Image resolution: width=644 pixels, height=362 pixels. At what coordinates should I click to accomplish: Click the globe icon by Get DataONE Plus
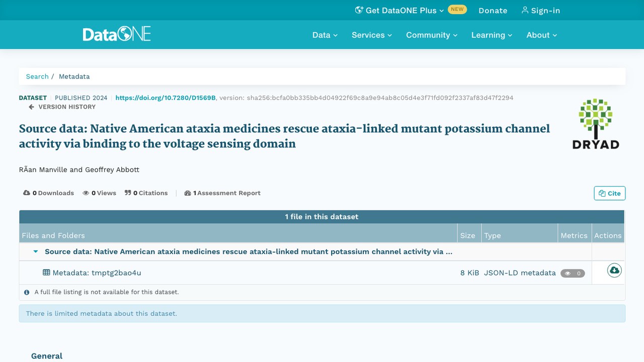point(359,10)
